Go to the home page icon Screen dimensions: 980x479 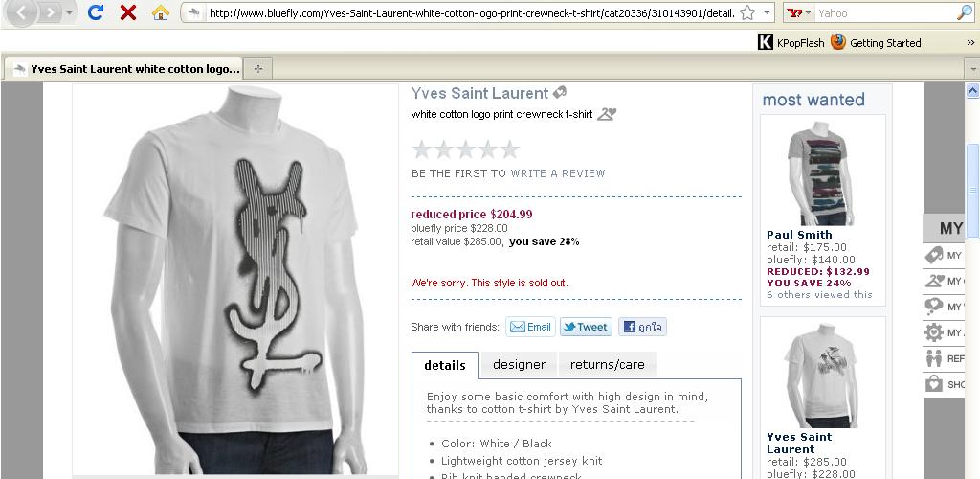(161, 11)
